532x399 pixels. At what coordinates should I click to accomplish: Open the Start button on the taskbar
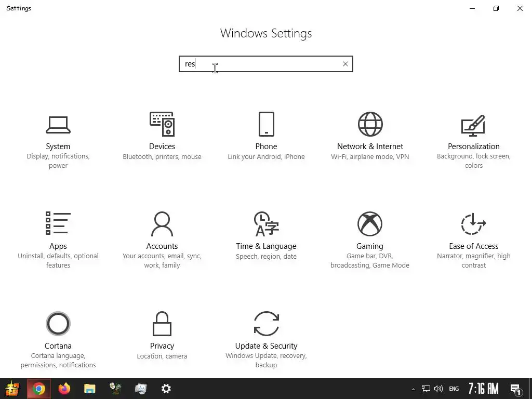tap(12, 389)
